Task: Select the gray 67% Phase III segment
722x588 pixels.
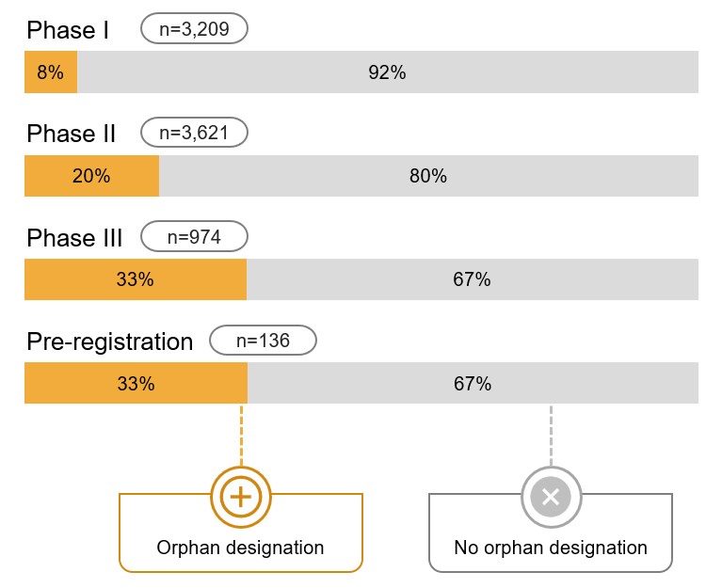Action: pyautogui.click(x=472, y=279)
